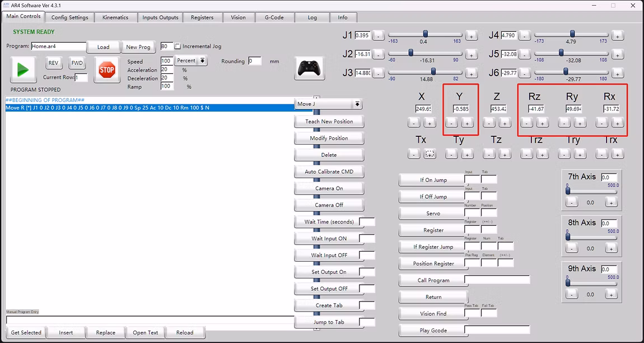Hit the red STOP sign button
This screenshot has height=343, width=644.
click(107, 70)
